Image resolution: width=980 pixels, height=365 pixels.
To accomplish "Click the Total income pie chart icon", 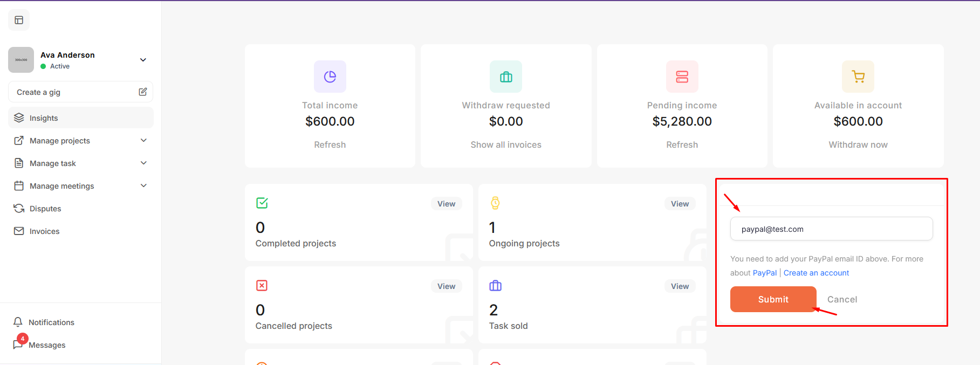I will pyautogui.click(x=330, y=77).
